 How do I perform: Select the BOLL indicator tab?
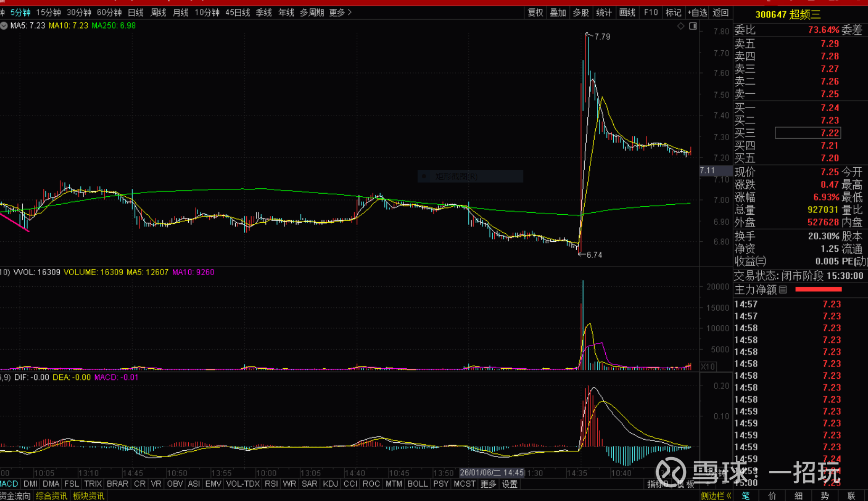click(418, 484)
